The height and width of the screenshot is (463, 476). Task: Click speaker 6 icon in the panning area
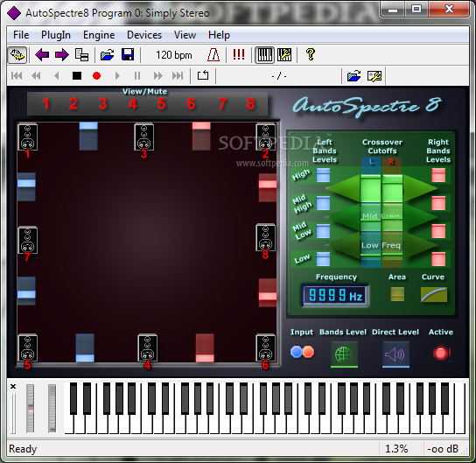tap(266, 347)
